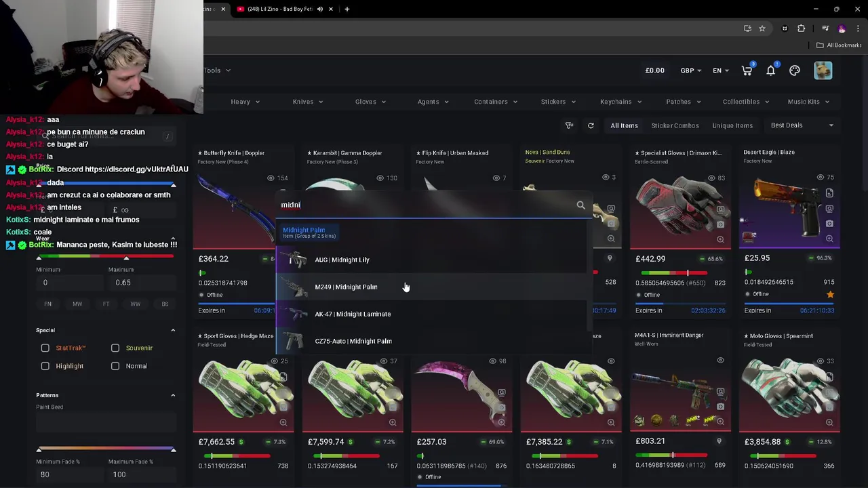Open the Music Kits category menu

(x=808, y=102)
